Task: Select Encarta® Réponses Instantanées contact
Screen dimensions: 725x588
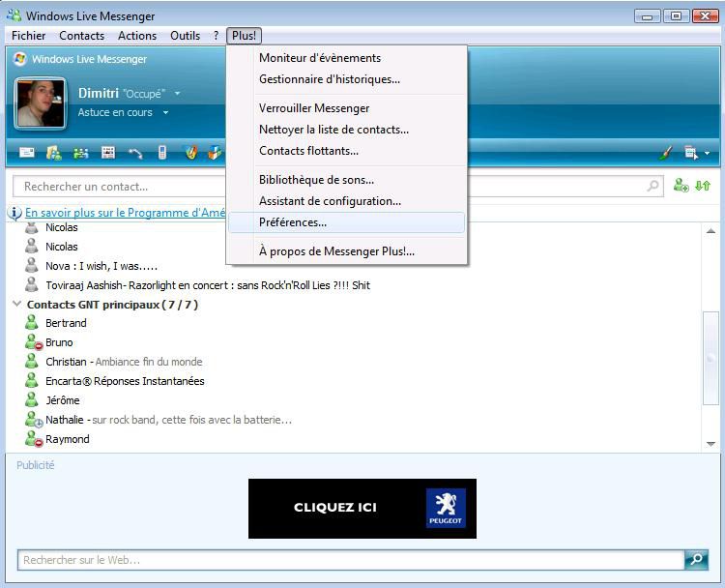Action: tap(125, 381)
